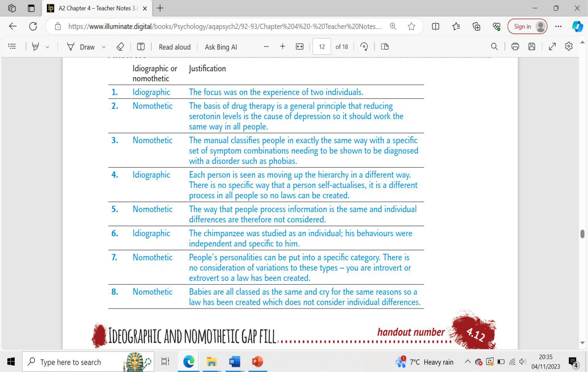Expand Draw tool options dropdown
This screenshot has height=372, width=588.
click(x=104, y=47)
